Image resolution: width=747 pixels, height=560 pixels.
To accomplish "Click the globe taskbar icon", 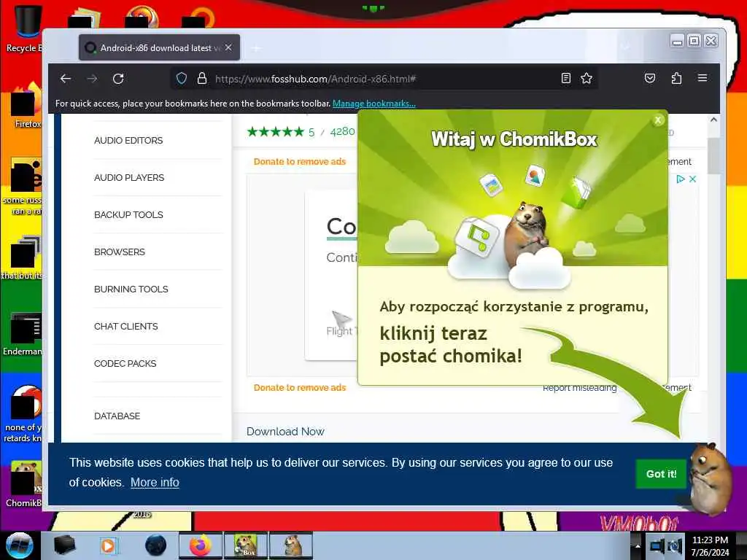I will (x=155, y=545).
